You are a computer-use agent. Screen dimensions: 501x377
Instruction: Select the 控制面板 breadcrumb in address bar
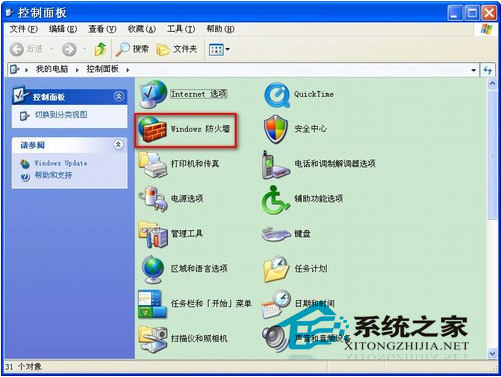point(103,69)
